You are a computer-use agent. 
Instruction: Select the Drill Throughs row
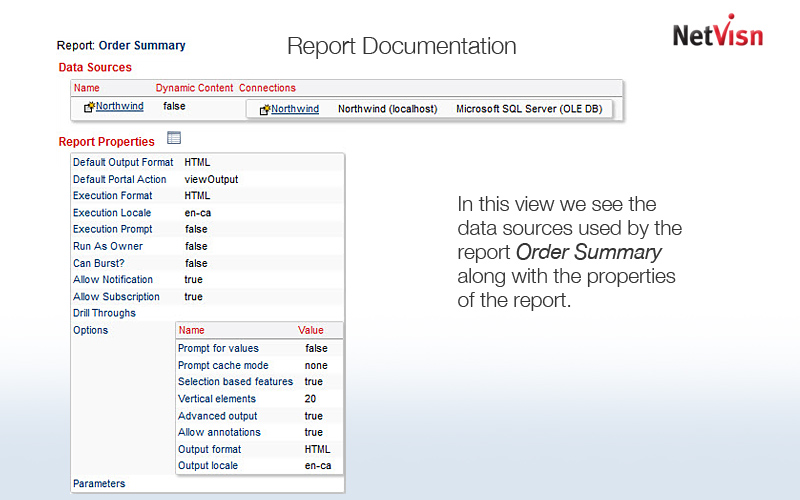(104, 313)
